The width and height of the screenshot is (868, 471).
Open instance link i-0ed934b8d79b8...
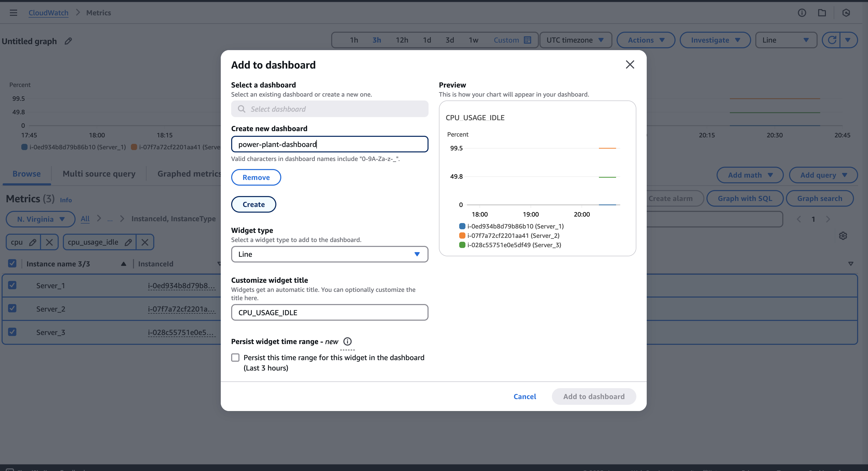tap(181, 286)
